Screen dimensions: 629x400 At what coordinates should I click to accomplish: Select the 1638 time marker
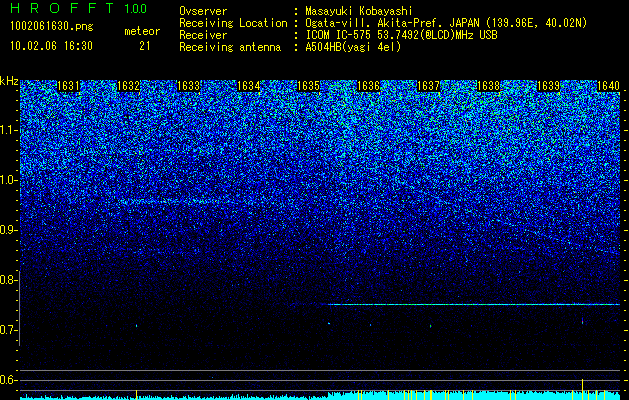(x=489, y=86)
